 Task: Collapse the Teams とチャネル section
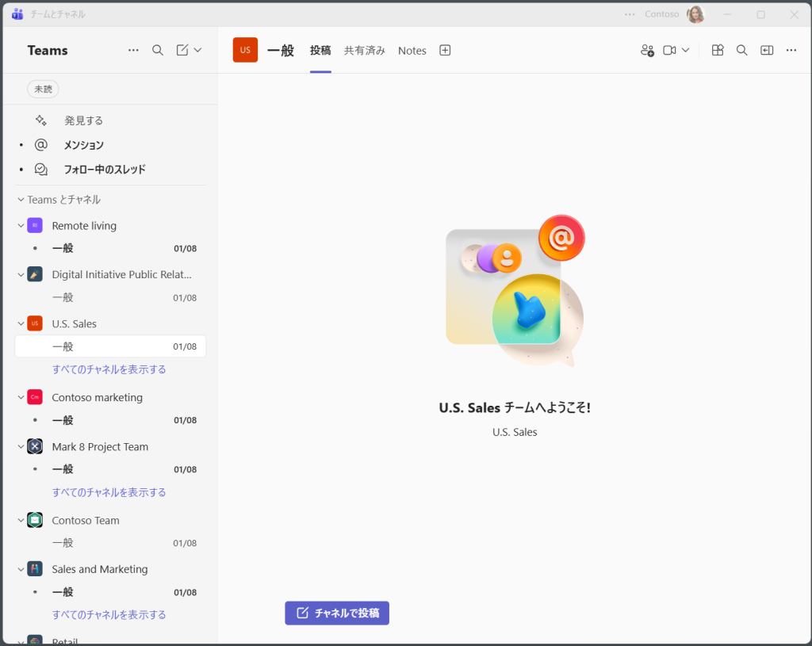[x=21, y=200]
